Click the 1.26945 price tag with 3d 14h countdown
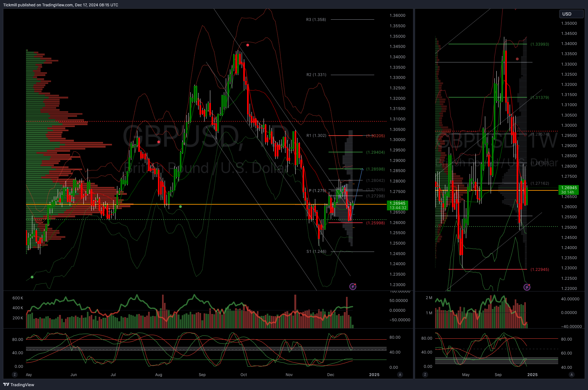 click(569, 190)
